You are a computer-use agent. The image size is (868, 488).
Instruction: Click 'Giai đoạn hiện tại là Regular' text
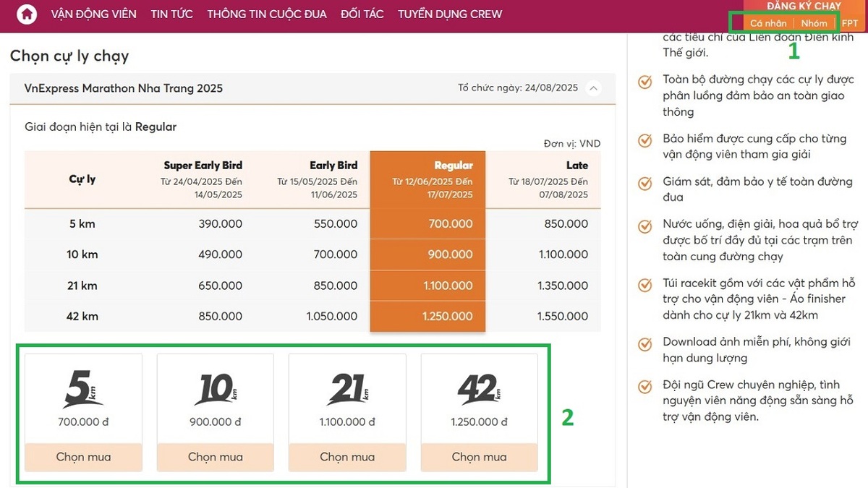pyautogui.click(x=101, y=127)
